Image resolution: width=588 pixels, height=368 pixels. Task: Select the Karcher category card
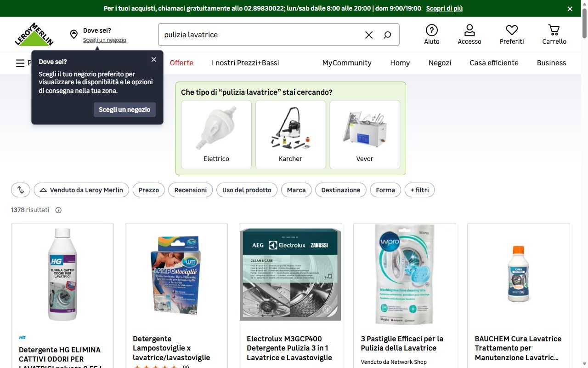click(x=291, y=135)
